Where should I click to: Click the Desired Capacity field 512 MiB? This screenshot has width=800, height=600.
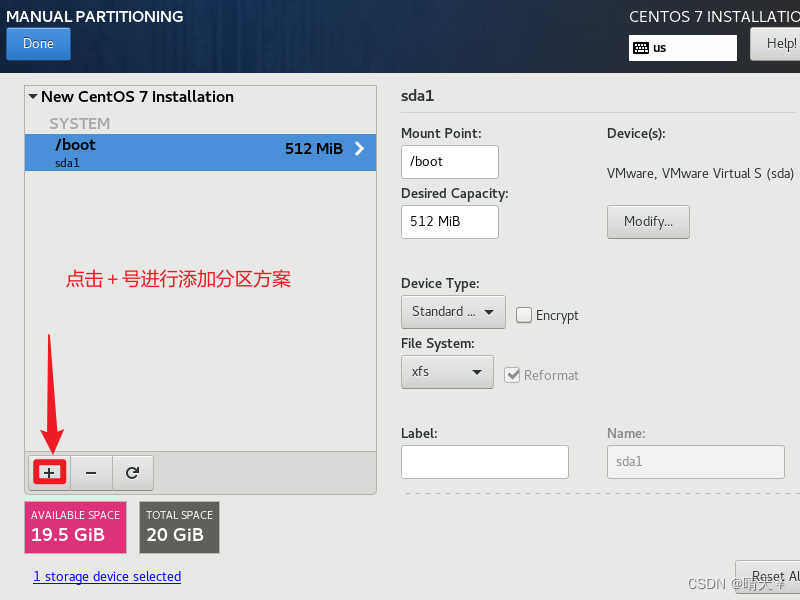(449, 222)
